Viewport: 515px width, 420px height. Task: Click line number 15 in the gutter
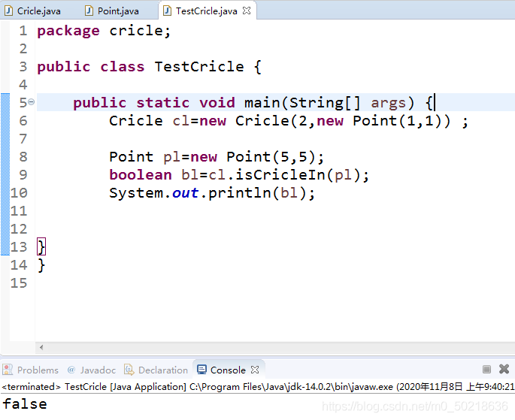click(19, 283)
